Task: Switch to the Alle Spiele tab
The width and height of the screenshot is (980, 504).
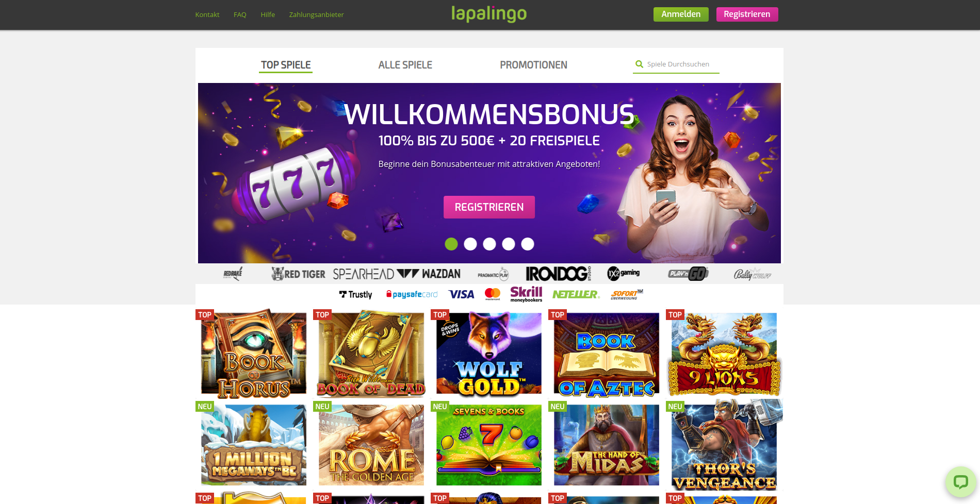Action: click(405, 65)
